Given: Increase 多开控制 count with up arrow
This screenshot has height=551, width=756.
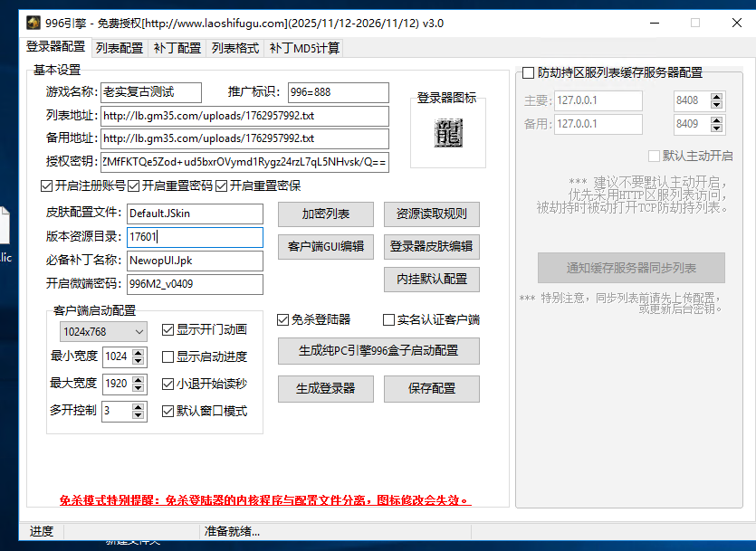Looking at the screenshot, I should pos(139,406).
